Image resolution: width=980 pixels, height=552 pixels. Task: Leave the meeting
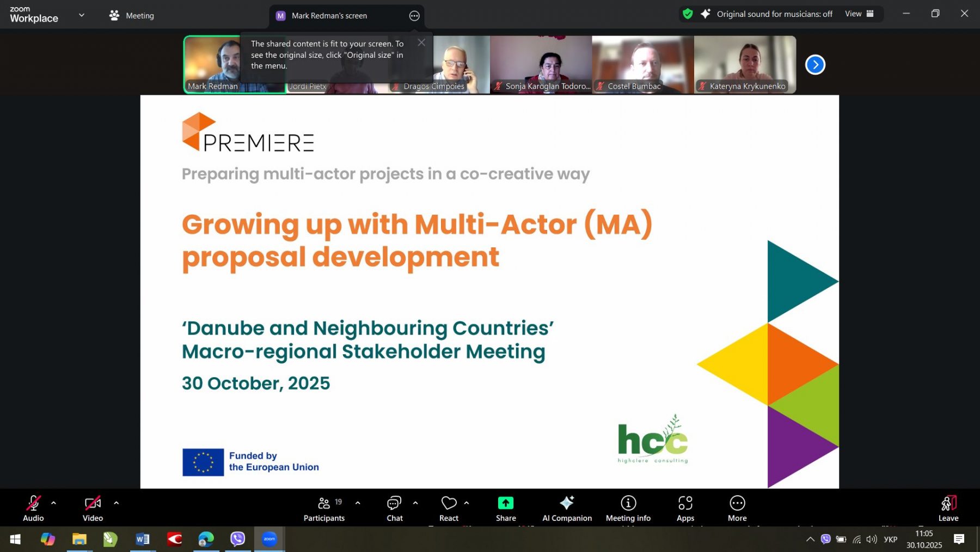(x=948, y=508)
